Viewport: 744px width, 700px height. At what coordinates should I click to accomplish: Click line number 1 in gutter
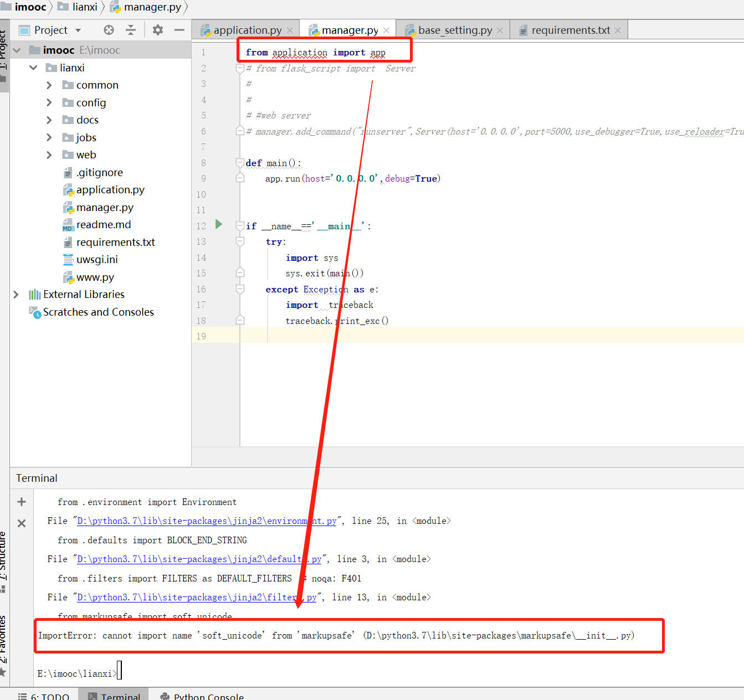(x=203, y=53)
